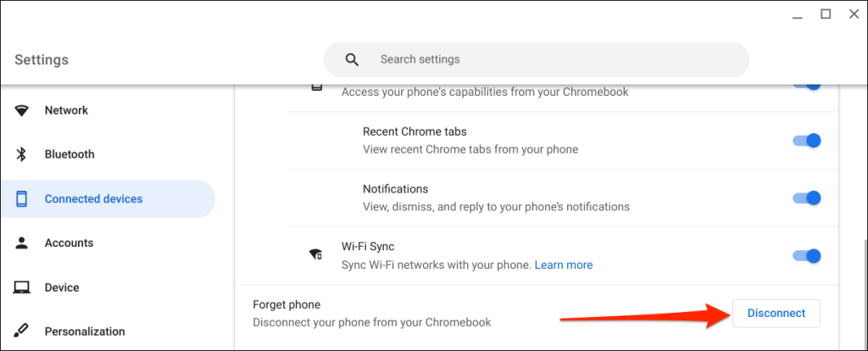Click the search magnifier icon
The image size is (868, 351).
[x=352, y=59]
